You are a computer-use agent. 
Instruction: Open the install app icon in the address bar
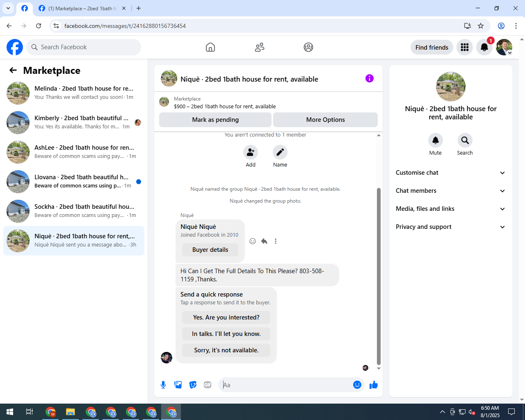468,26
